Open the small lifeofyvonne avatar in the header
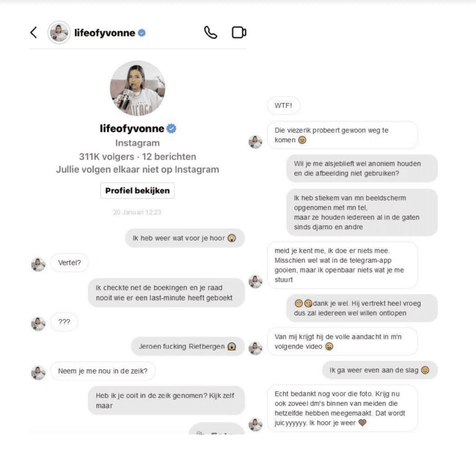This screenshot has width=476, height=453. click(59, 32)
